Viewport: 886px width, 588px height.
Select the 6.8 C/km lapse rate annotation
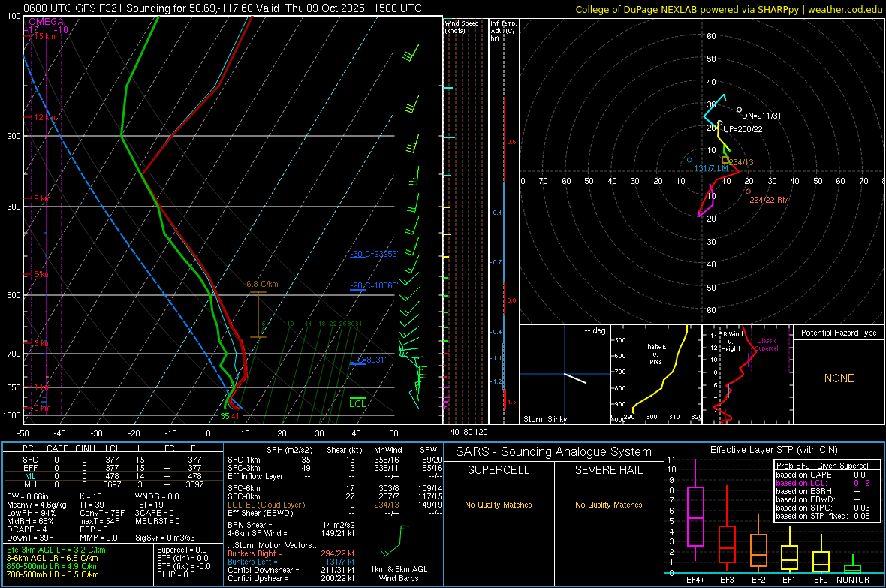pyautogui.click(x=262, y=285)
